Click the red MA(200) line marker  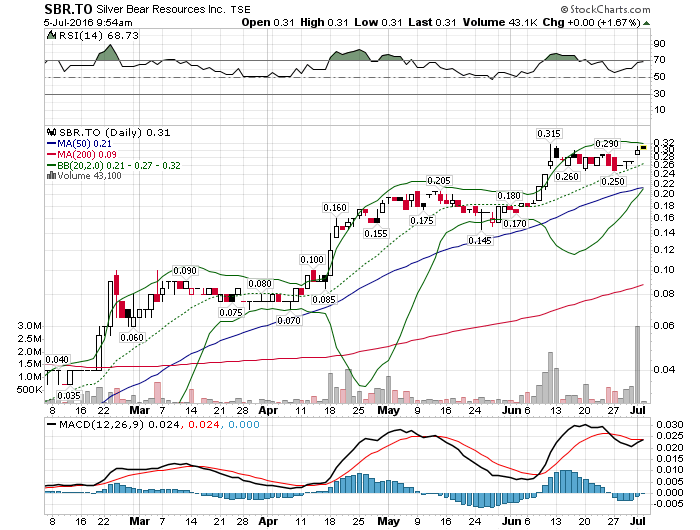pos(52,153)
